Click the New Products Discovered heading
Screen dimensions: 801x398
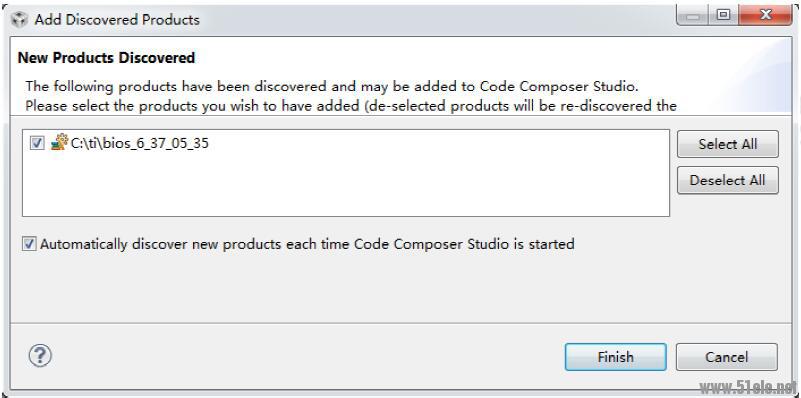pyautogui.click(x=106, y=58)
